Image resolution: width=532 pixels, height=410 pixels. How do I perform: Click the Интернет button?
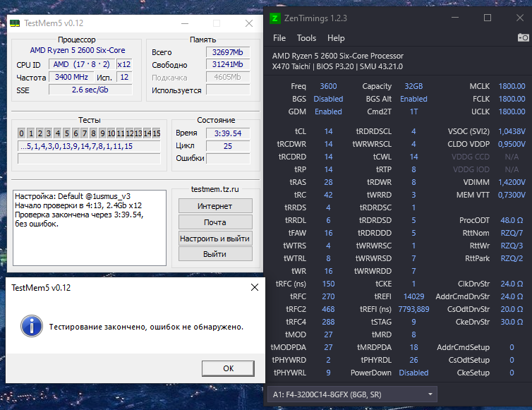[x=215, y=206]
